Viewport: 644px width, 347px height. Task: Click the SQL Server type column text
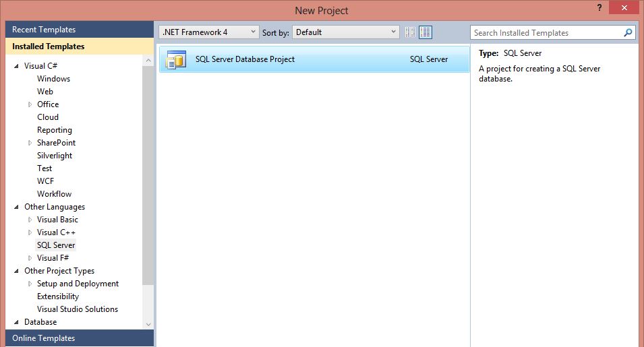coord(429,59)
